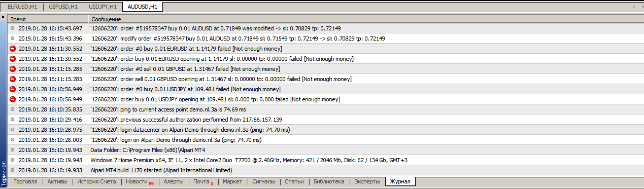Click grey info icon of Windows 7 Home Premium row
This screenshot has width=644, height=189.
pyautogui.click(x=13, y=160)
